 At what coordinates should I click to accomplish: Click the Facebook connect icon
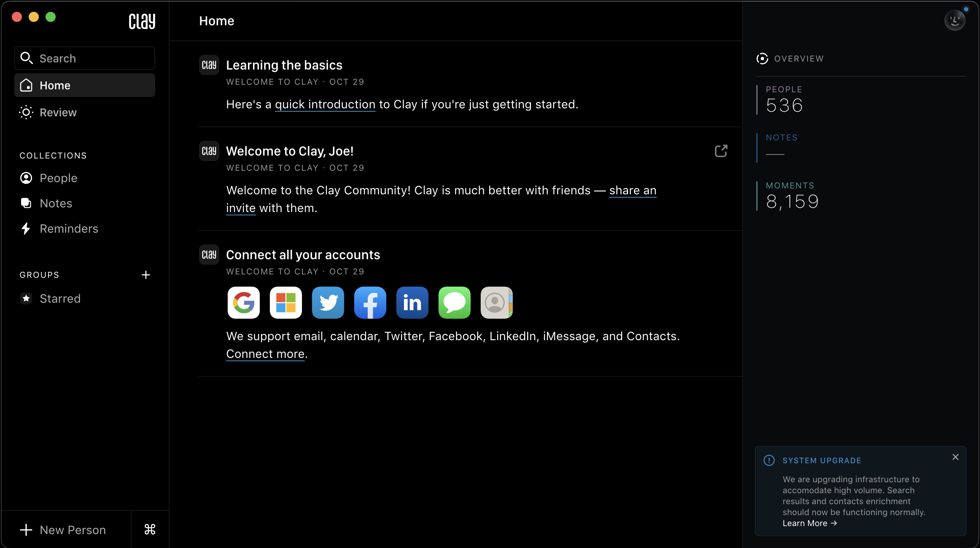coord(370,303)
